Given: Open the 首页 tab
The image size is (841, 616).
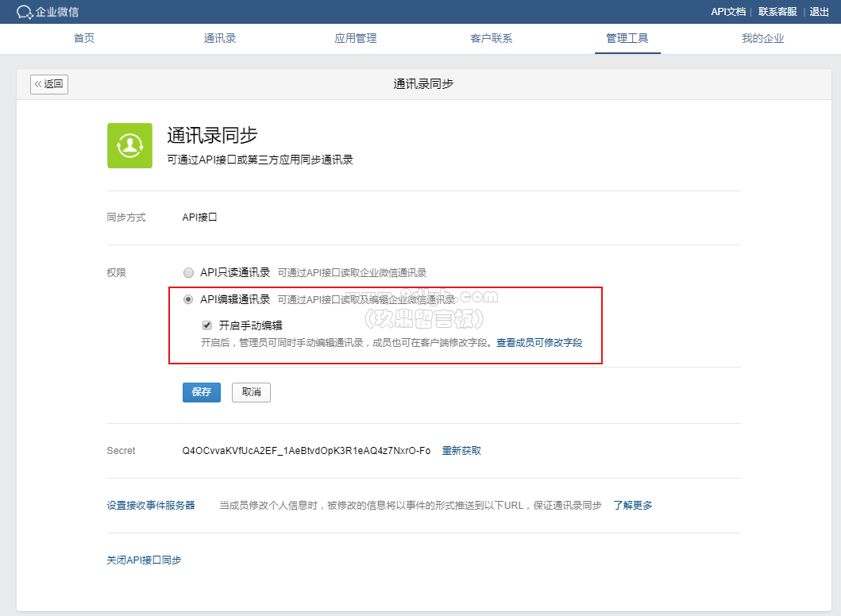Looking at the screenshot, I should point(84,38).
